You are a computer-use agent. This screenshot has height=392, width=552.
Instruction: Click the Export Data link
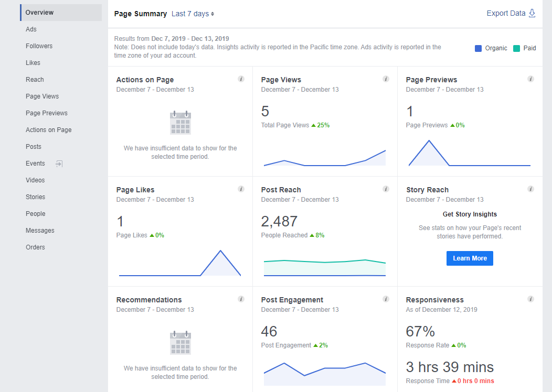pyautogui.click(x=505, y=13)
